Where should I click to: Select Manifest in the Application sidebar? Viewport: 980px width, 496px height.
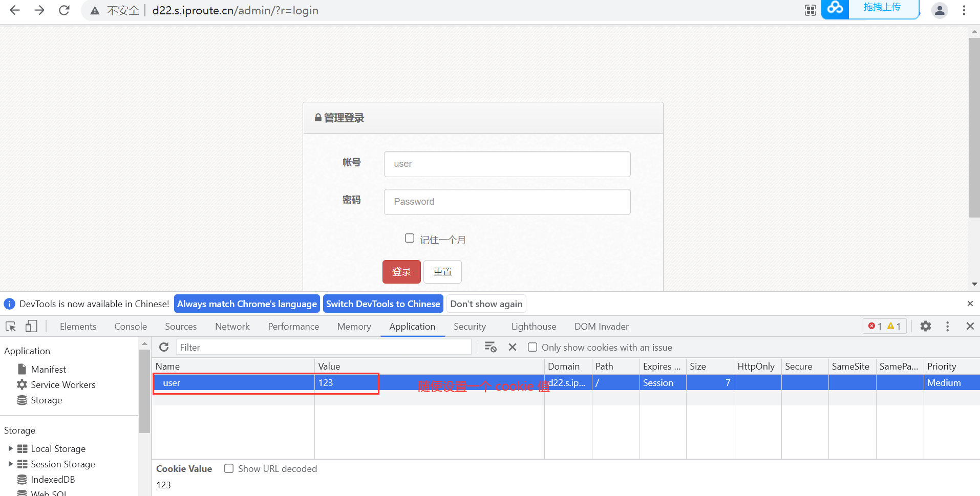[48, 369]
